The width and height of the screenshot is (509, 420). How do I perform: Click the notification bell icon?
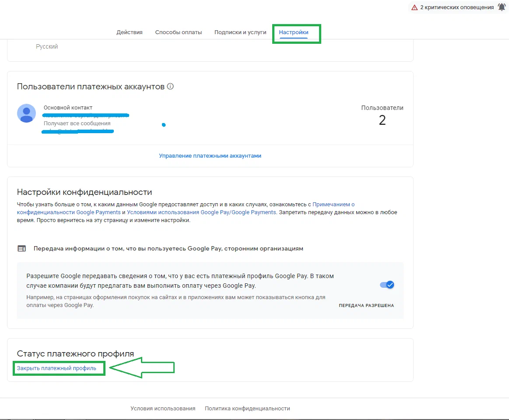pyautogui.click(x=502, y=7)
